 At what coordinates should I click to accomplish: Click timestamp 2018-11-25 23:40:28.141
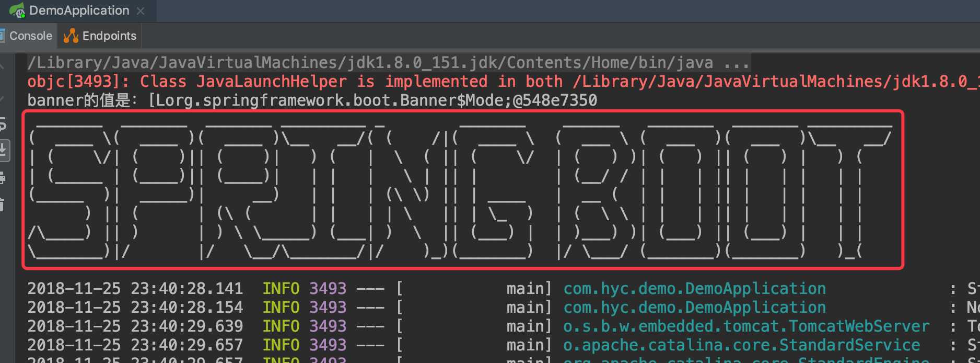tap(135, 289)
